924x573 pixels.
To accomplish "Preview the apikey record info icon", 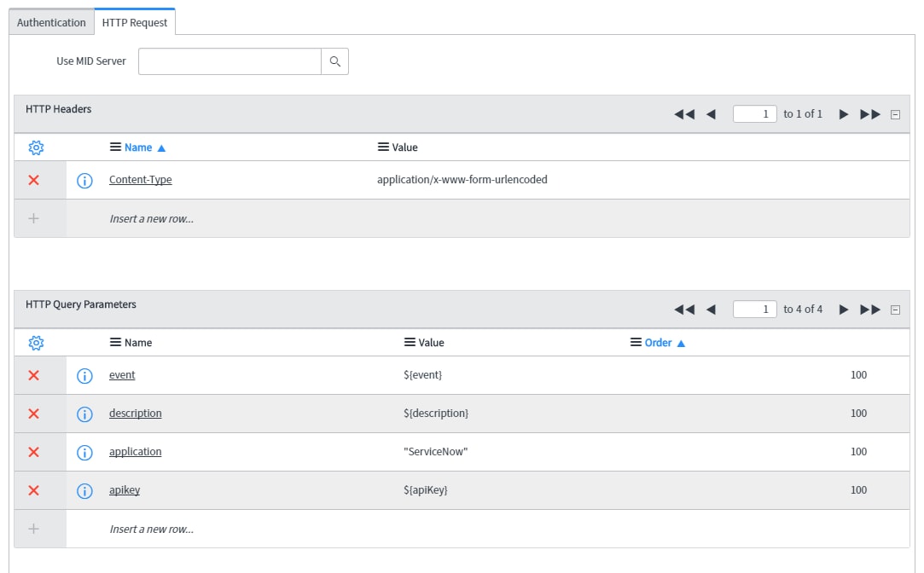I will 84,490.
